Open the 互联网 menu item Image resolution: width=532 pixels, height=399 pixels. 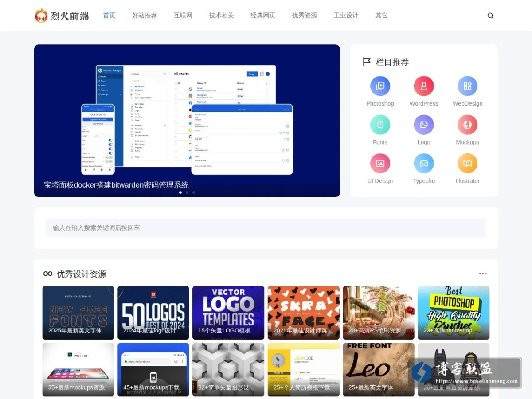(183, 16)
